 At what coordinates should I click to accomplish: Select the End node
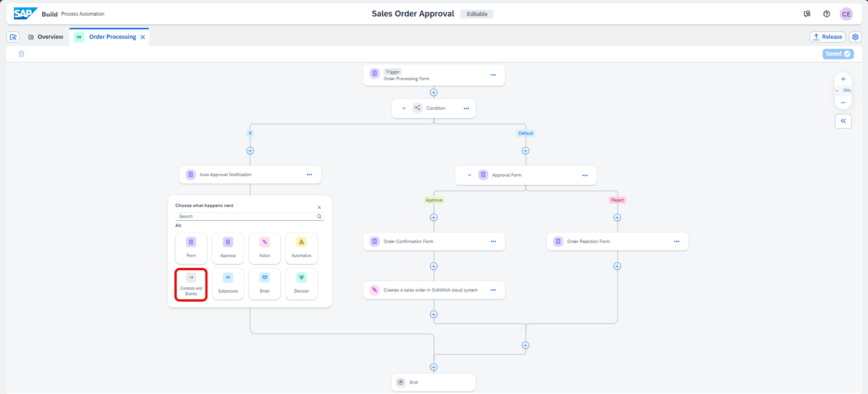point(433,382)
